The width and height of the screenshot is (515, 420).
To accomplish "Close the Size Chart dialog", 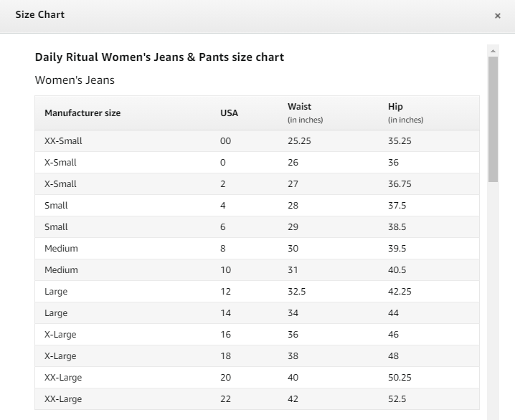I will coord(497,16).
